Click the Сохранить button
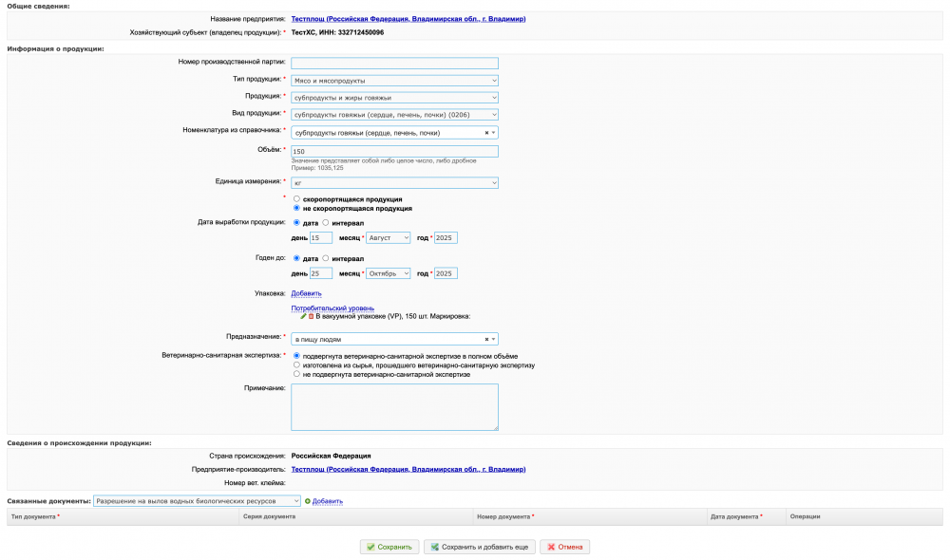The image size is (950, 560). click(389, 547)
